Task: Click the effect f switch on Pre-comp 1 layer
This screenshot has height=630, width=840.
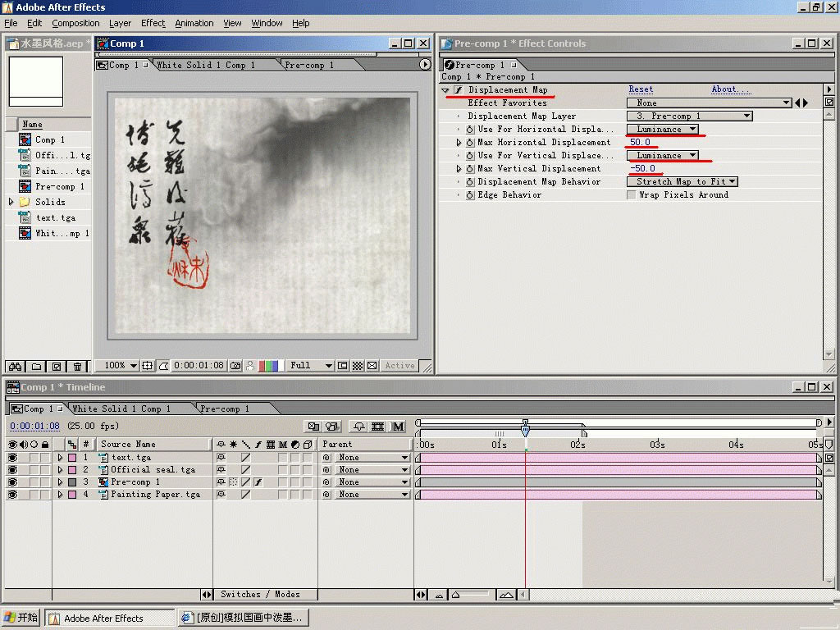Action: point(258,482)
